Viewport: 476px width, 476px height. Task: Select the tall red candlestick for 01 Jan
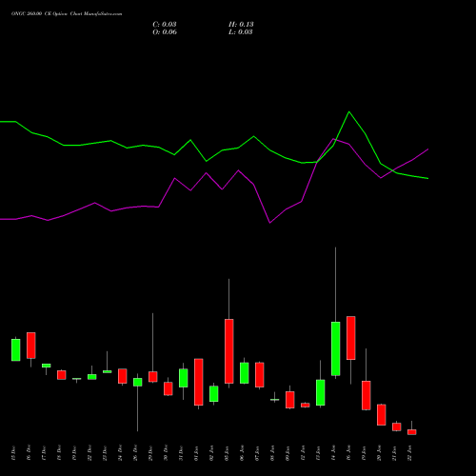[199, 382]
